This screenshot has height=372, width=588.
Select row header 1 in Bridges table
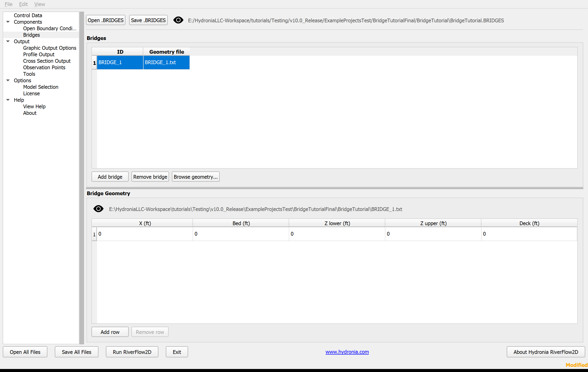point(94,63)
